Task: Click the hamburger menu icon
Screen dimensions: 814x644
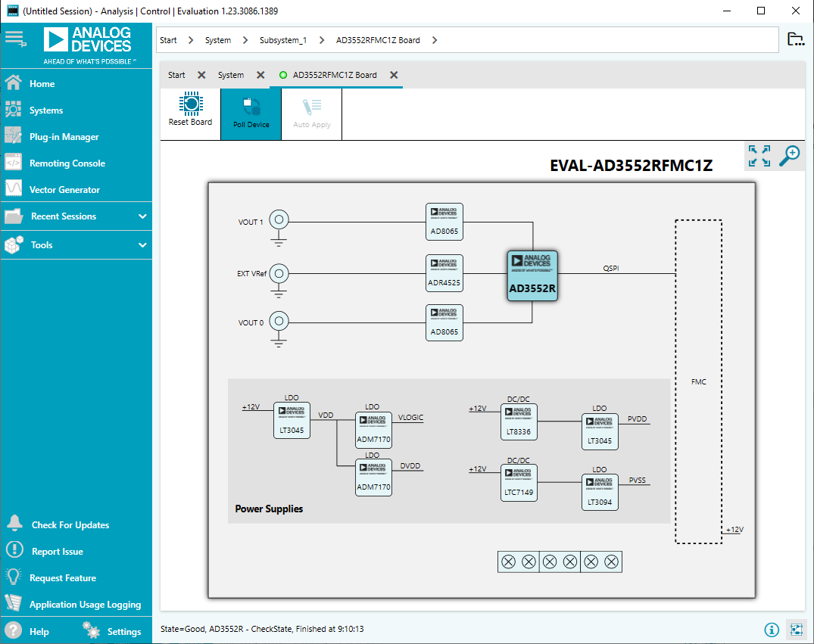Action: coord(14,38)
